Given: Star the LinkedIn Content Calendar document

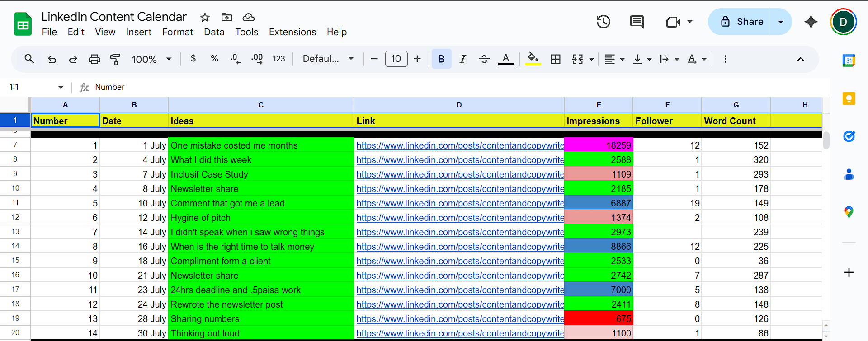Looking at the screenshot, I should tap(205, 17).
